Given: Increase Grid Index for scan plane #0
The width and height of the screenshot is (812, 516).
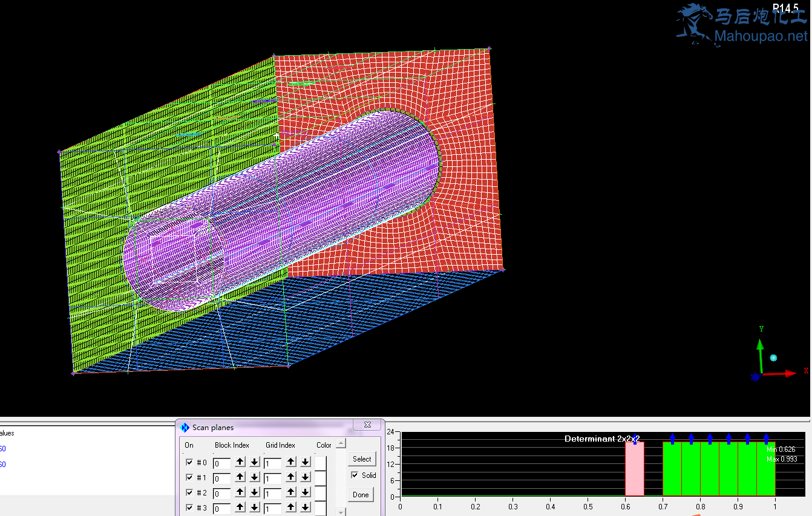Looking at the screenshot, I should tap(290, 462).
